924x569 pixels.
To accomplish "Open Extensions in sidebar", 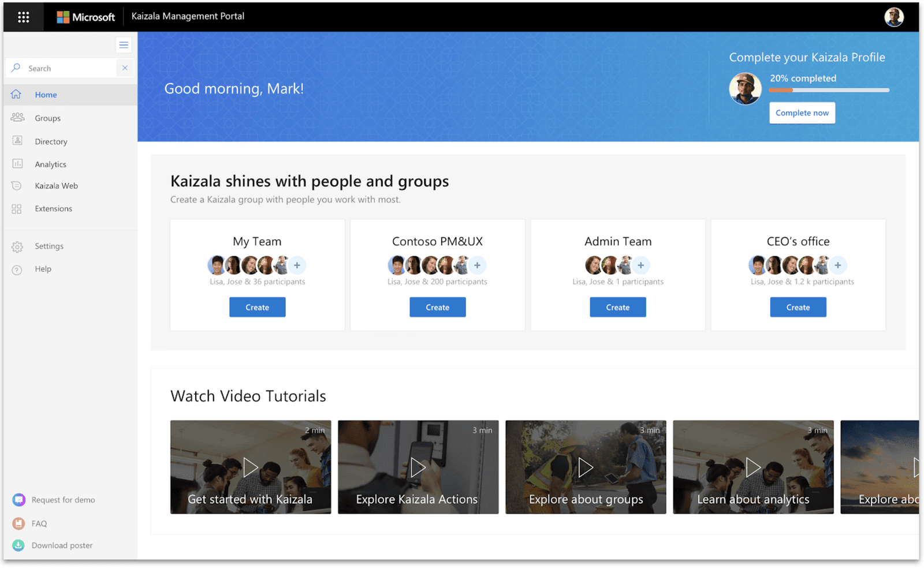I will 70,209.
